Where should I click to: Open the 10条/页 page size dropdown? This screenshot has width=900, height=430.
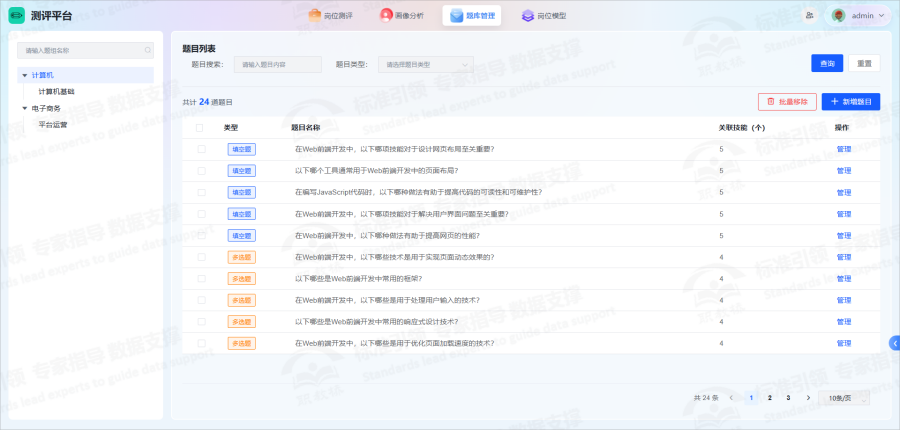pyautogui.click(x=844, y=397)
